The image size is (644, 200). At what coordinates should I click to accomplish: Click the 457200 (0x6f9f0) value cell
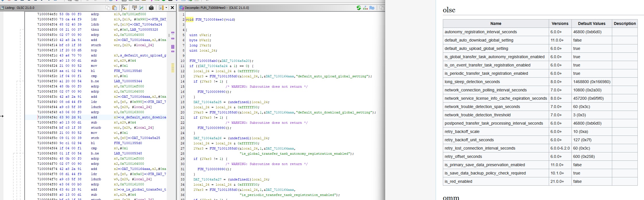click(591, 98)
